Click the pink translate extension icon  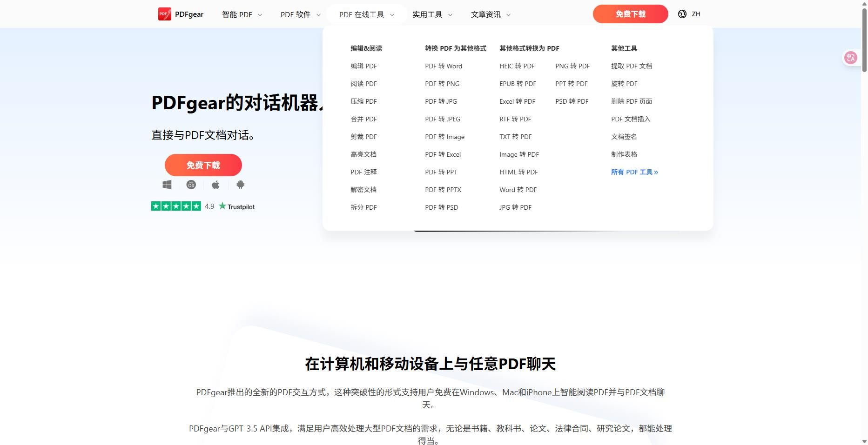click(x=851, y=58)
